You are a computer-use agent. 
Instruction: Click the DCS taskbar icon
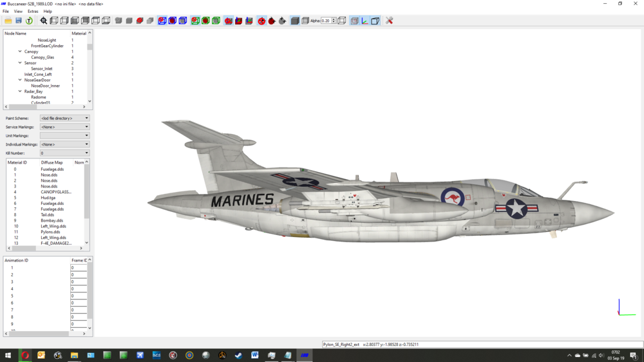point(156,356)
